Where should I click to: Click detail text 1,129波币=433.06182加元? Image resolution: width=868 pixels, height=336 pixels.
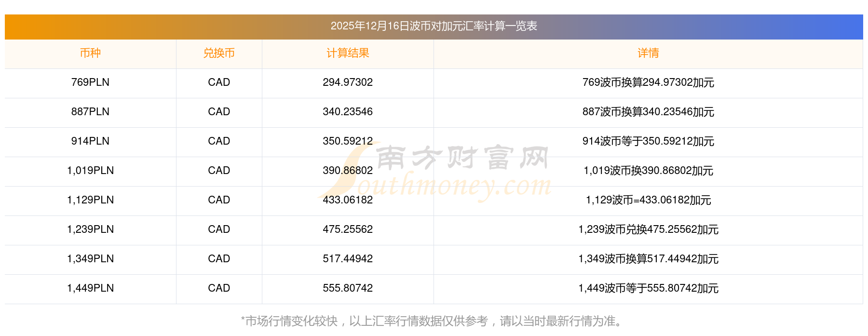[648, 200]
